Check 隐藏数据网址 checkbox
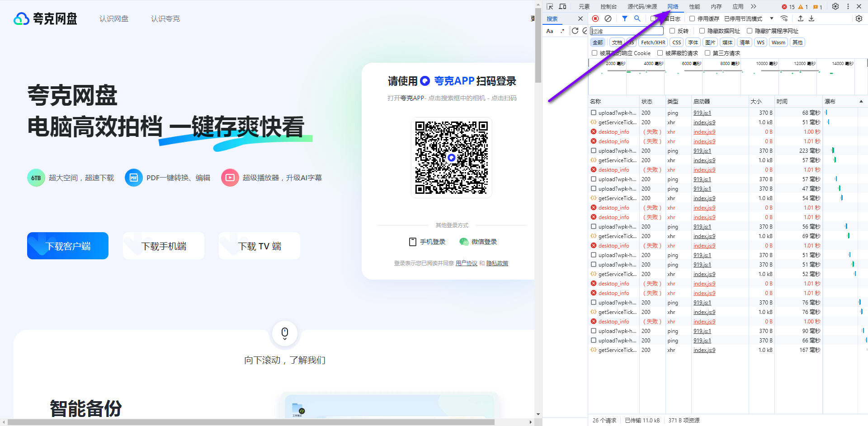This screenshot has width=868, height=426. coord(702,31)
